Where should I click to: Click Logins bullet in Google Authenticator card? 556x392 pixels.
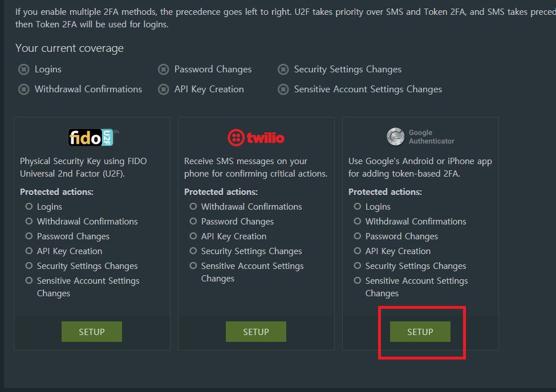pos(358,206)
